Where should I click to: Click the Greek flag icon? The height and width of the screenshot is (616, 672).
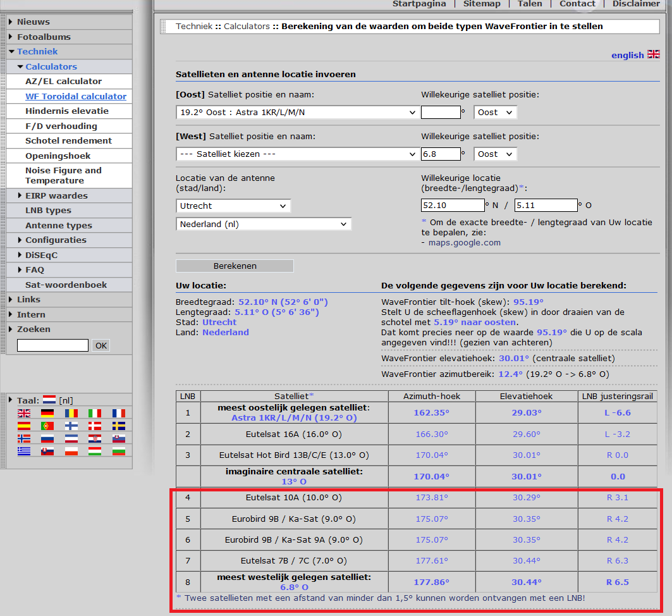(x=24, y=451)
